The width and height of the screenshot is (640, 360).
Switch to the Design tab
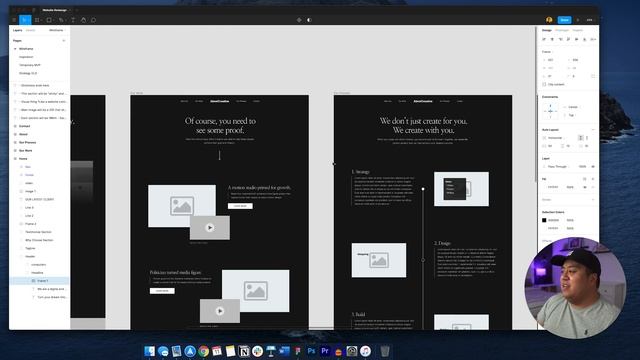547,30
